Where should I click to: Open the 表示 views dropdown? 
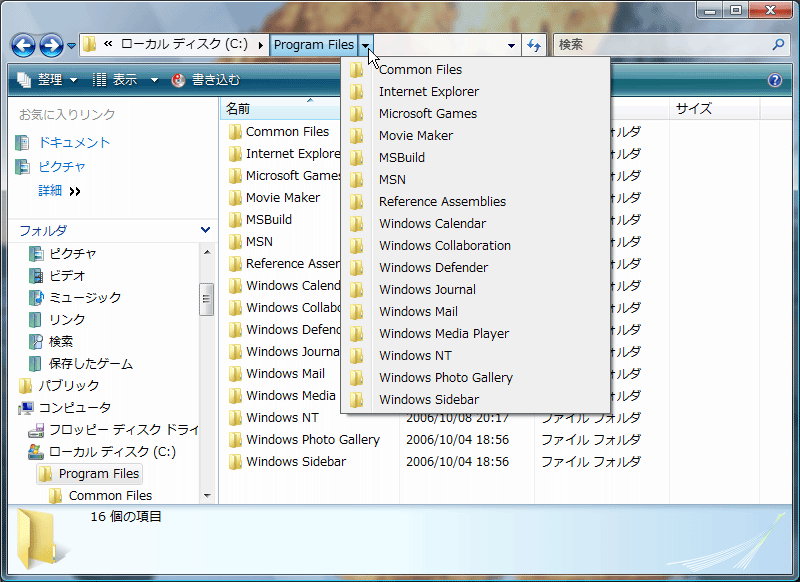point(126,80)
